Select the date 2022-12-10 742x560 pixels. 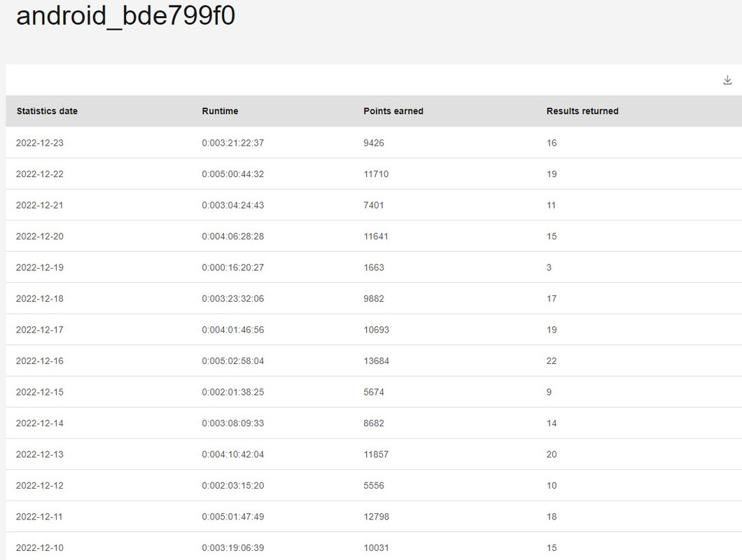point(40,547)
